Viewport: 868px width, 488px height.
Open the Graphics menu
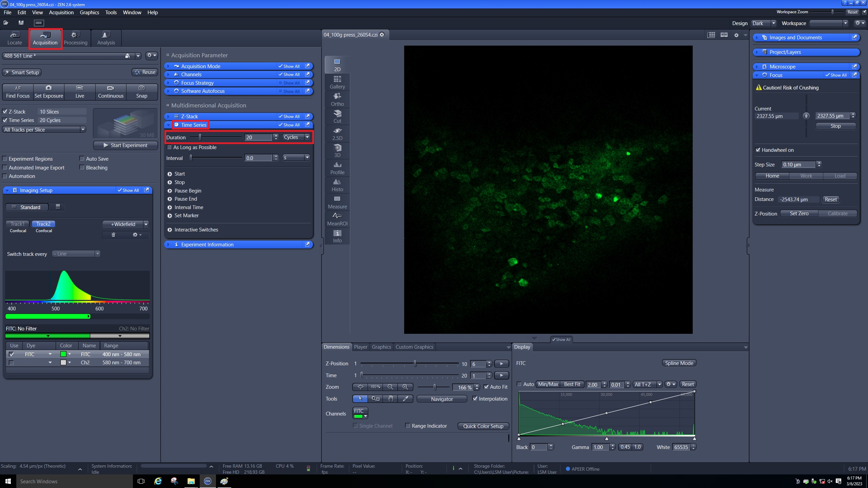89,12
